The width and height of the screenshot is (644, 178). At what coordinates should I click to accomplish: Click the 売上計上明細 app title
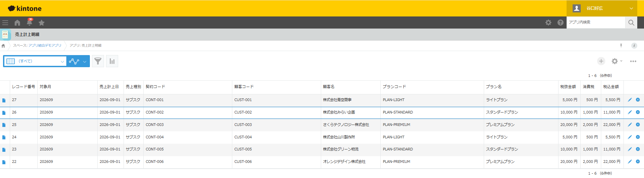27,35
